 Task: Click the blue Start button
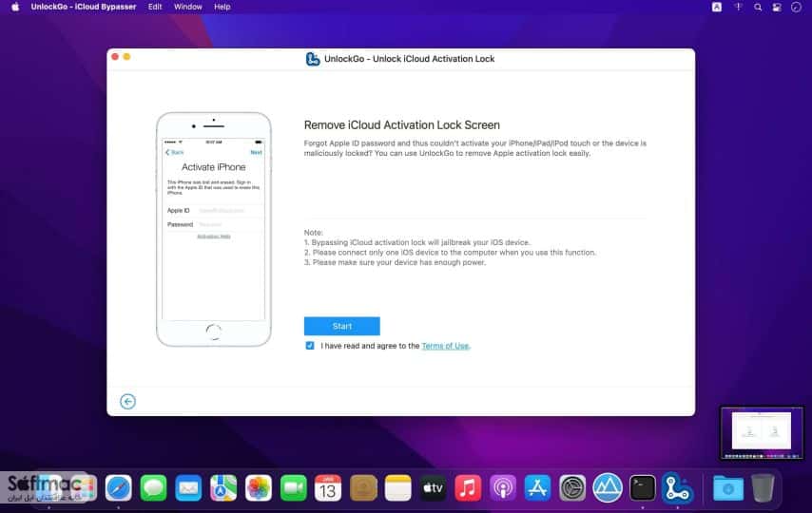[341, 326]
